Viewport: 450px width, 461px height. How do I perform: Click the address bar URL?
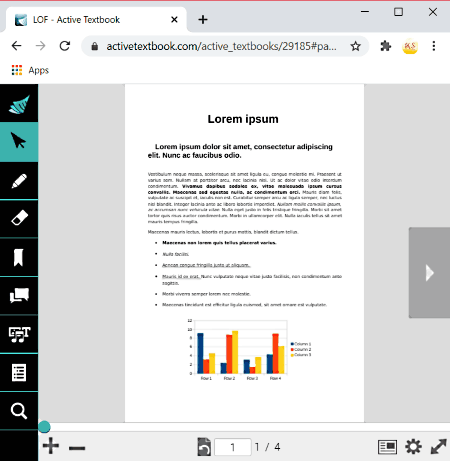coord(221,46)
